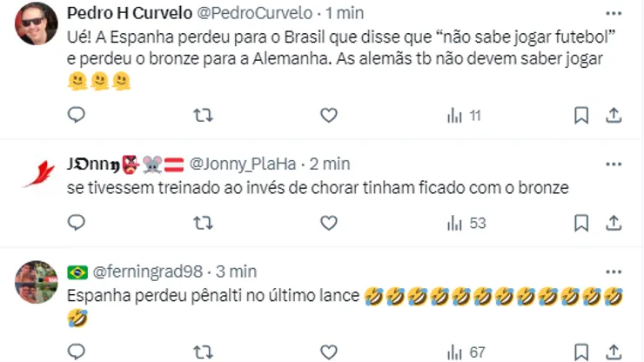Retweet the Jonny_PlaHa post
Image resolution: width=644 pixels, height=362 pixels.
202,224
